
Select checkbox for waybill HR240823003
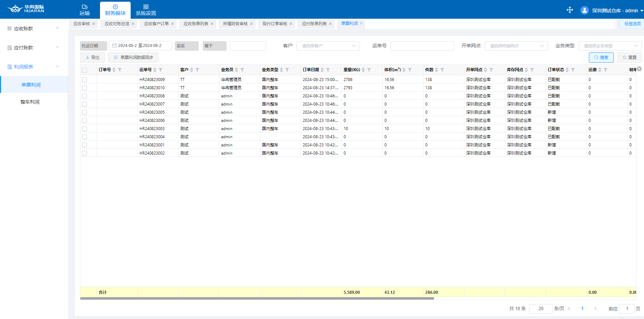coord(84,129)
